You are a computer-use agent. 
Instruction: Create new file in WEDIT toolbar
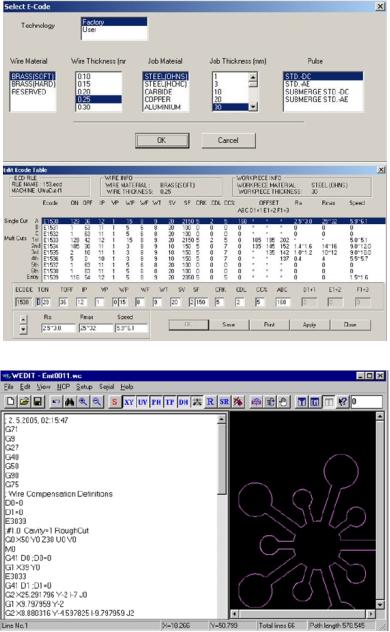[11, 401]
